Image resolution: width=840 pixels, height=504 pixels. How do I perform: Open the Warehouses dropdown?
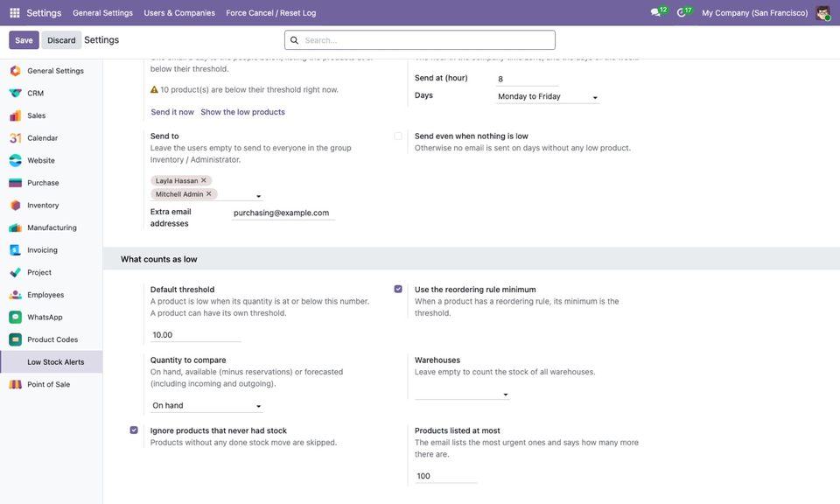point(462,394)
